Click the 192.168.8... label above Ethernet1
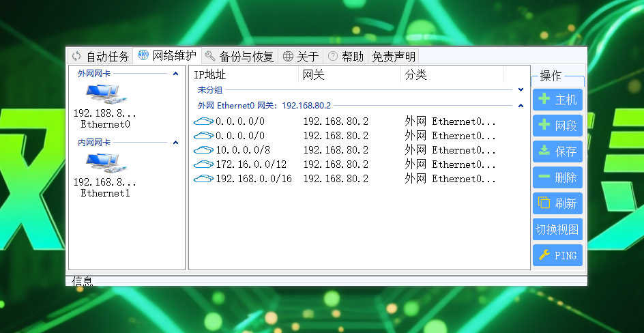The height and width of the screenshot is (333, 644). (105, 182)
